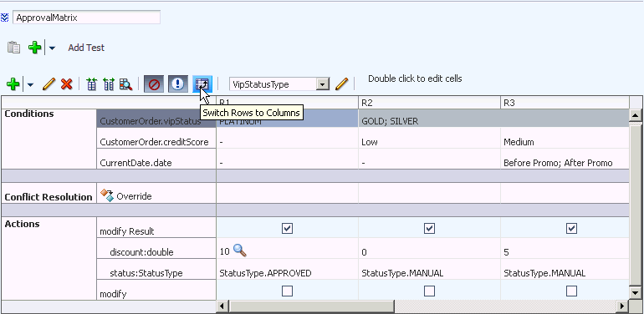Click the find magnifier icon in the table toolbar
Image resolution: width=644 pixels, height=314 pixels.
click(125, 84)
